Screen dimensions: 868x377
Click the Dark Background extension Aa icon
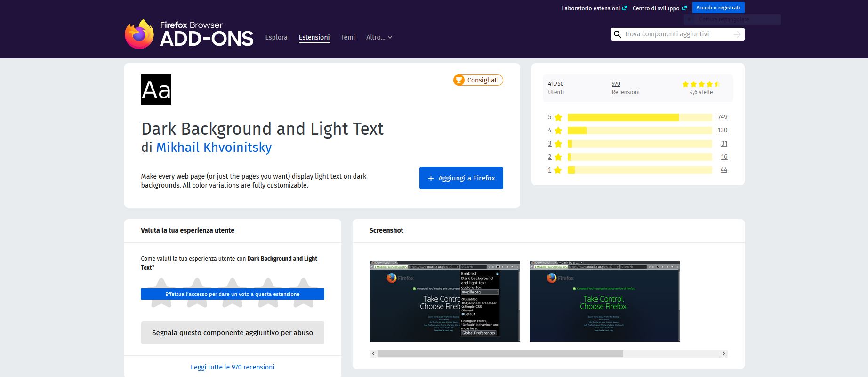pos(156,90)
